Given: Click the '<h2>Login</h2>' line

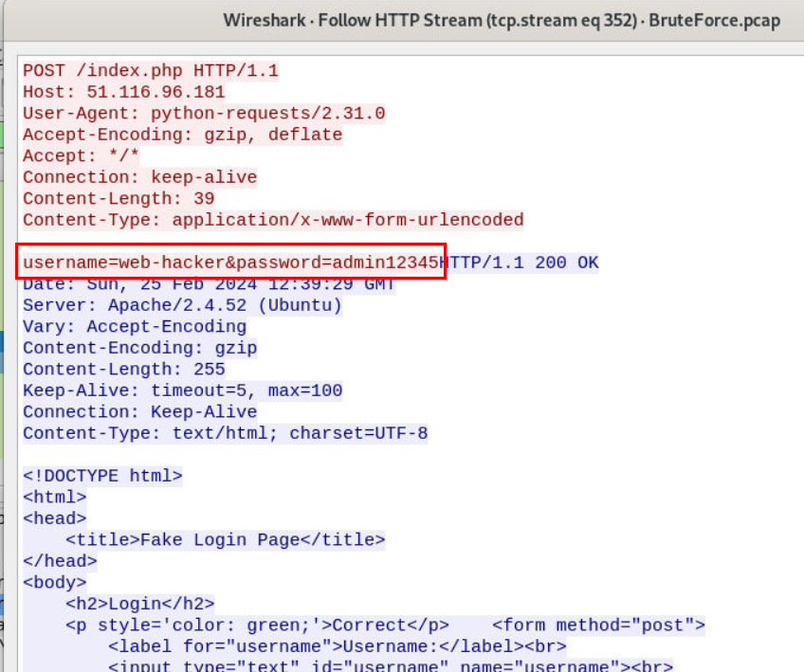Looking at the screenshot, I should point(140,605).
